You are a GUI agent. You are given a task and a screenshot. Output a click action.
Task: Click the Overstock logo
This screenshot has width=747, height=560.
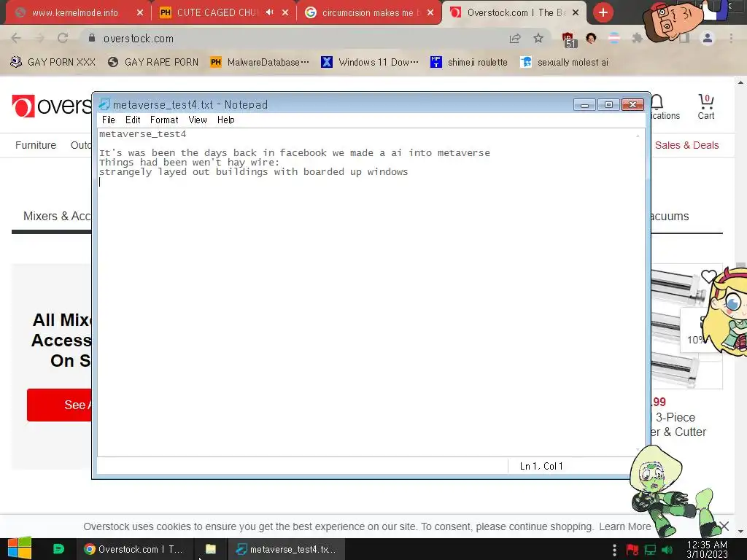[x=51, y=106]
